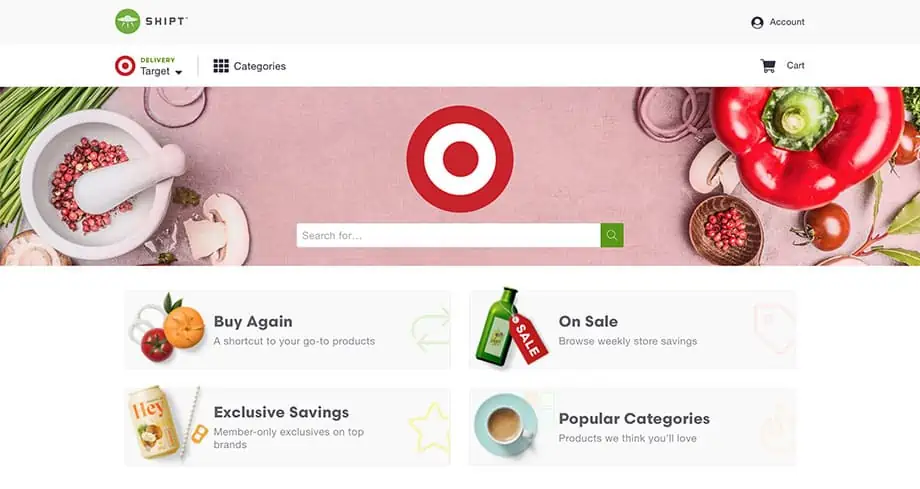Screen dimensions: 920x489
Task: Click the Search for... input field
Action: tap(448, 235)
